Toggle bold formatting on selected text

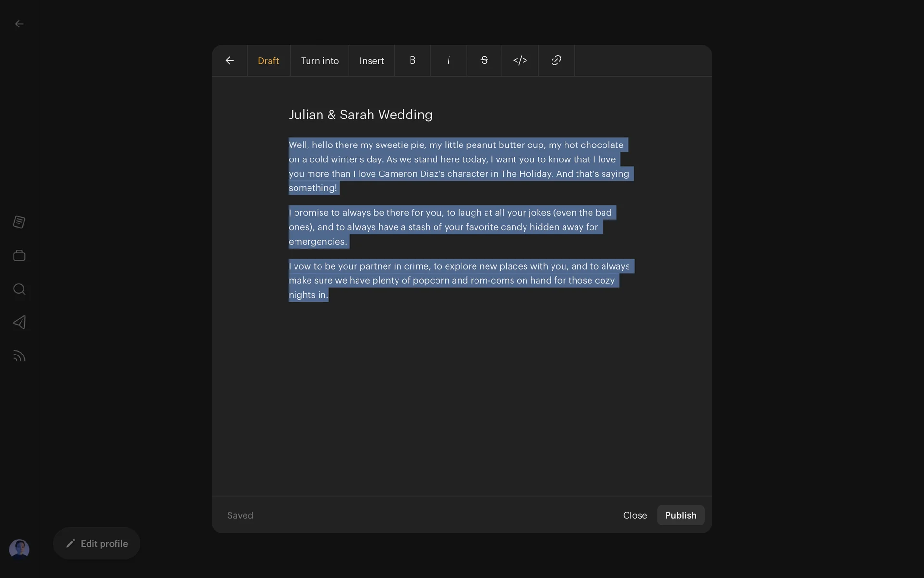click(x=412, y=60)
